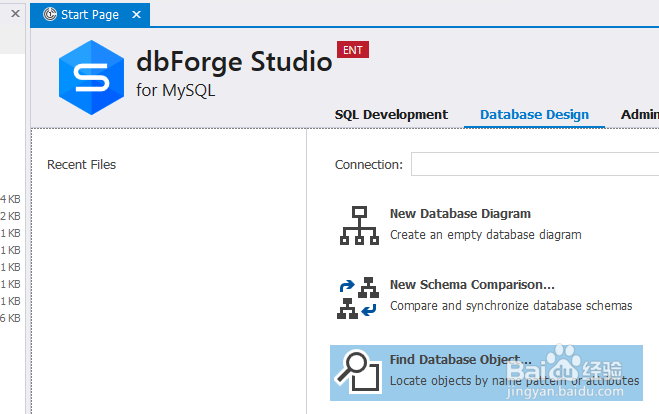Screen dimensions: 659x414
Task: Click the 6 KB size entry
Action: (x=10, y=318)
